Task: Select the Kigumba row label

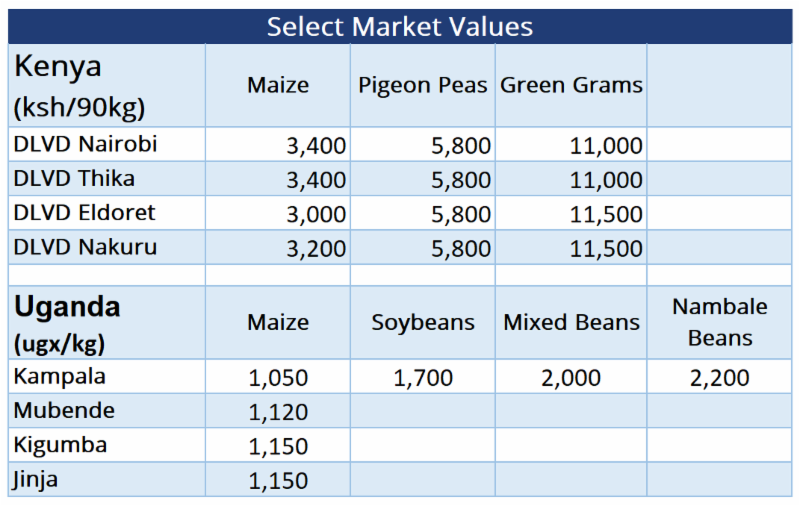Action: click(60, 445)
